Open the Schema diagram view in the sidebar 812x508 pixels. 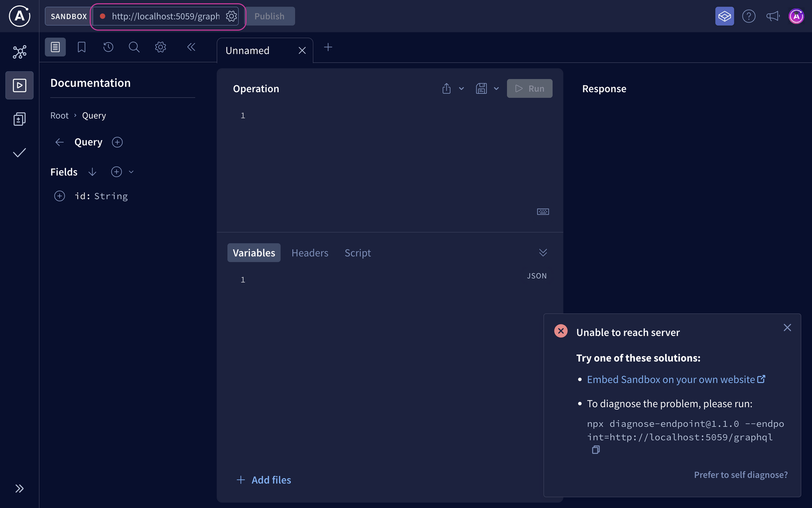tap(19, 51)
